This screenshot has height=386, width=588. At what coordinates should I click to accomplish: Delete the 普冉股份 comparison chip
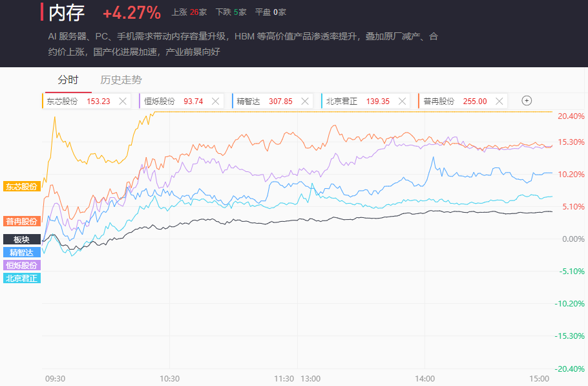(499, 101)
